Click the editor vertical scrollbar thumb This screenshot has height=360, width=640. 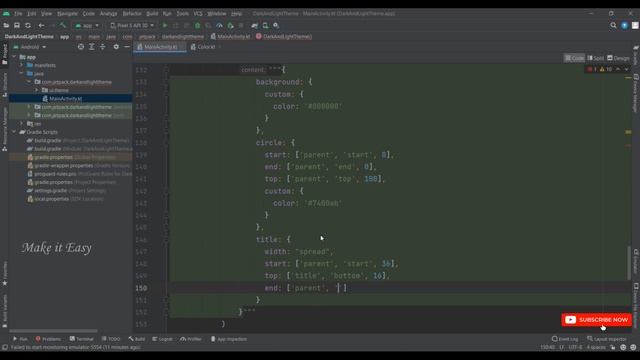629,263
